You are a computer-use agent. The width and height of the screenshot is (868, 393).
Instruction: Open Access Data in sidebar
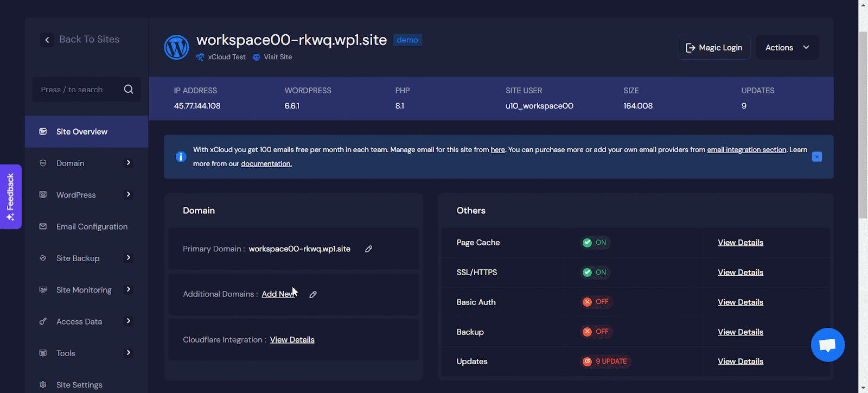pos(87,321)
